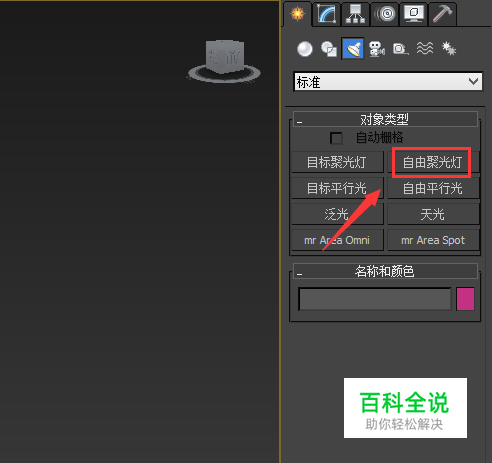Select the Shapes category icon
The height and width of the screenshot is (463, 492).
coord(329,49)
